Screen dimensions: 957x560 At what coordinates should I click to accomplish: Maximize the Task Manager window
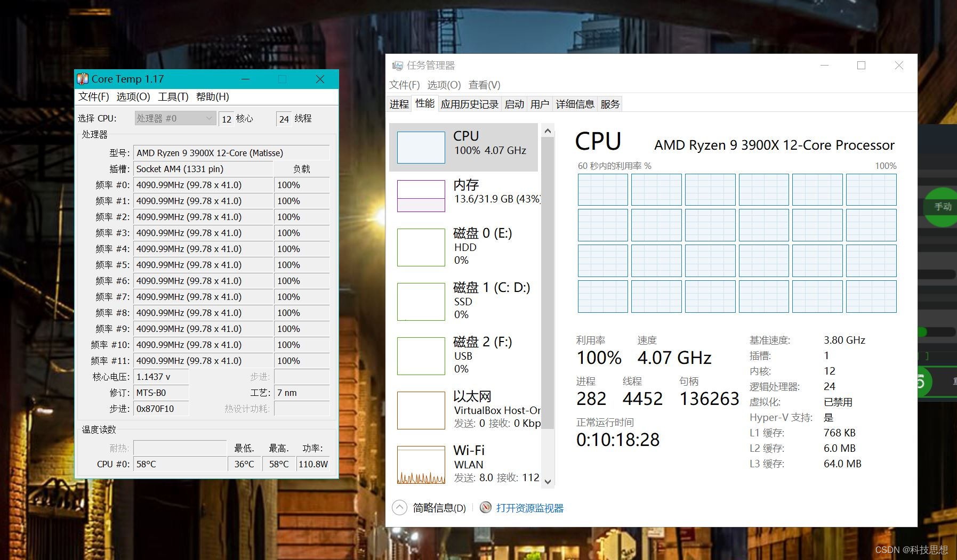click(x=861, y=65)
